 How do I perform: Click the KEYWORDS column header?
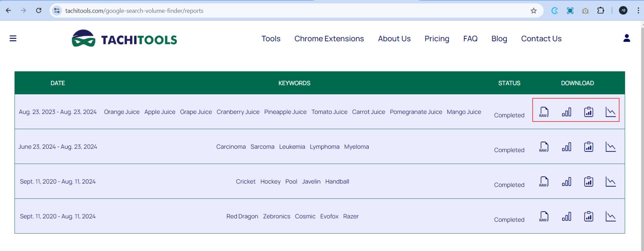tap(294, 83)
